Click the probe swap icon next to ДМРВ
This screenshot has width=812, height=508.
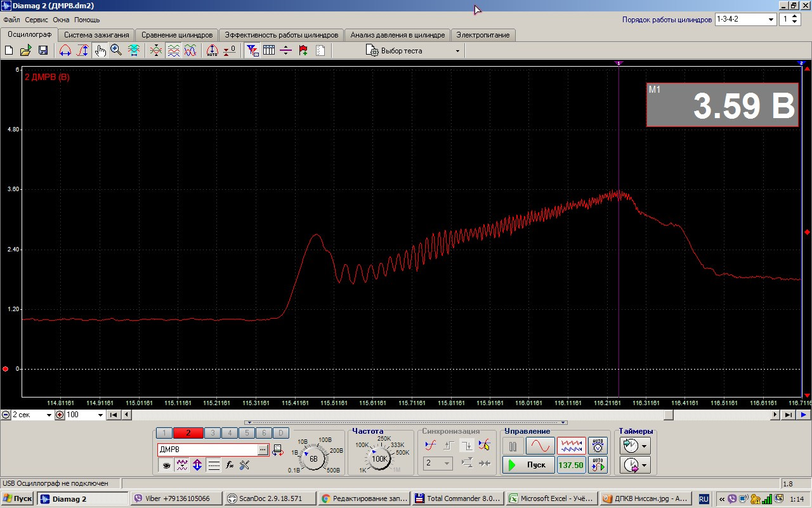pos(278,450)
